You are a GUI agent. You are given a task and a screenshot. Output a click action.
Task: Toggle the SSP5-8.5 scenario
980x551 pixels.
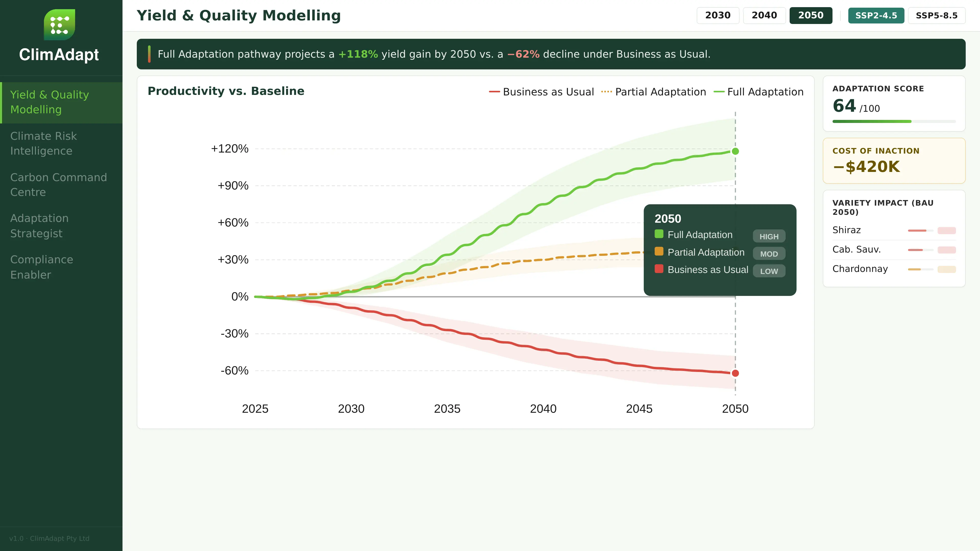(x=937, y=16)
